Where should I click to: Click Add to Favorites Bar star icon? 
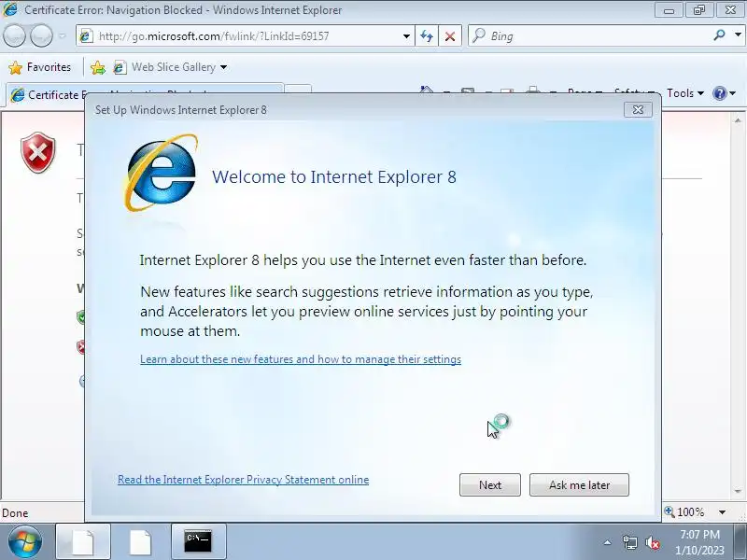(98, 67)
